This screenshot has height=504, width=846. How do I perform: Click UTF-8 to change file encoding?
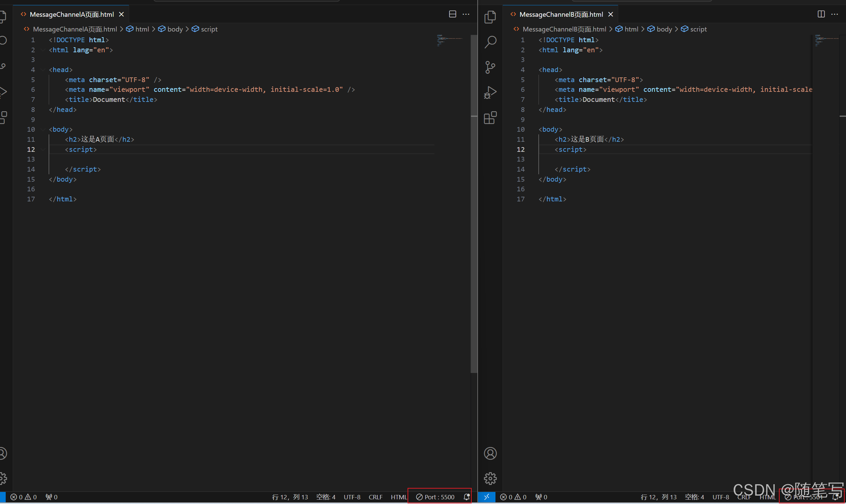tap(352, 497)
